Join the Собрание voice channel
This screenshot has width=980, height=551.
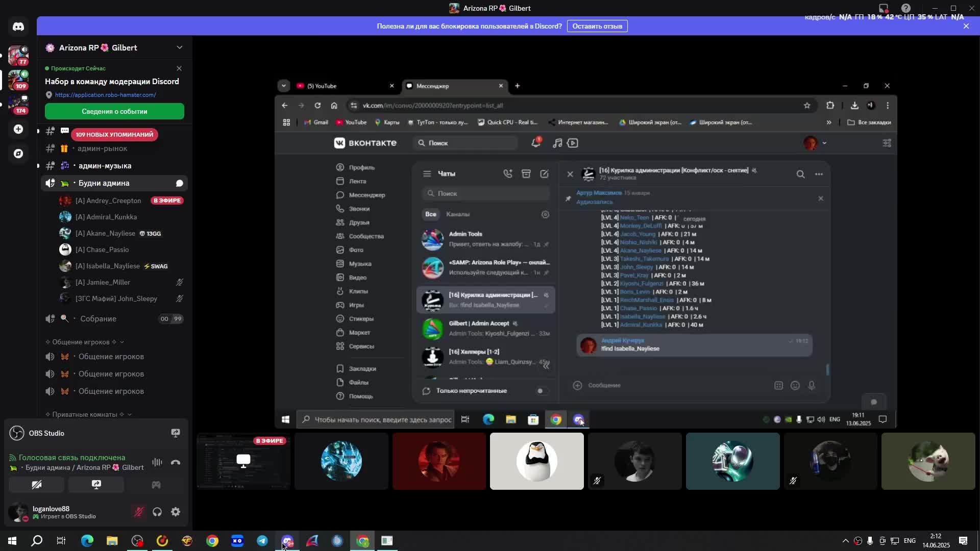[98, 319]
